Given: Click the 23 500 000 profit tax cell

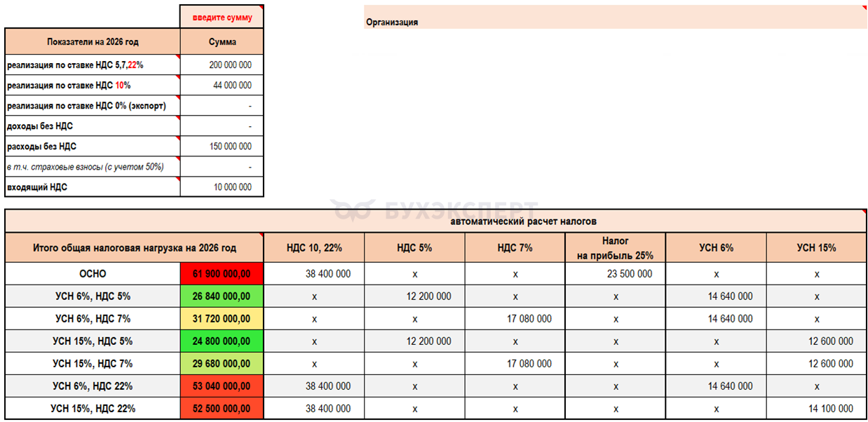Looking at the screenshot, I should click(616, 274).
